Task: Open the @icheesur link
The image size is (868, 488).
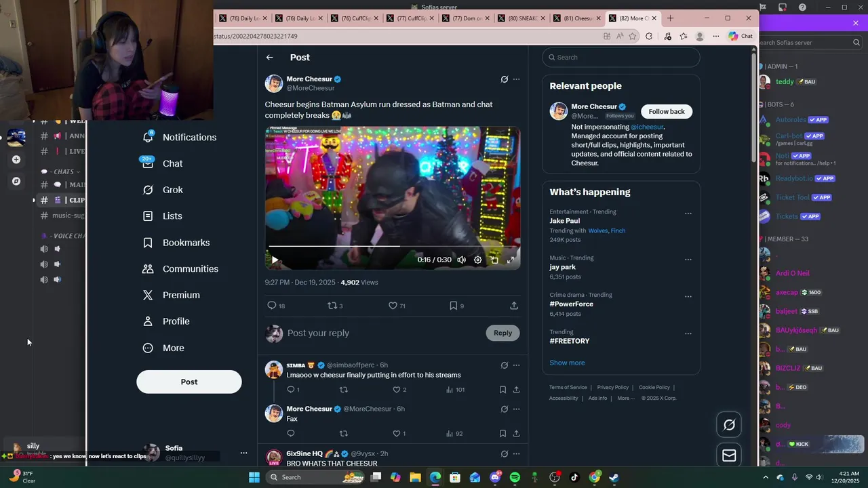Action: coord(647,127)
